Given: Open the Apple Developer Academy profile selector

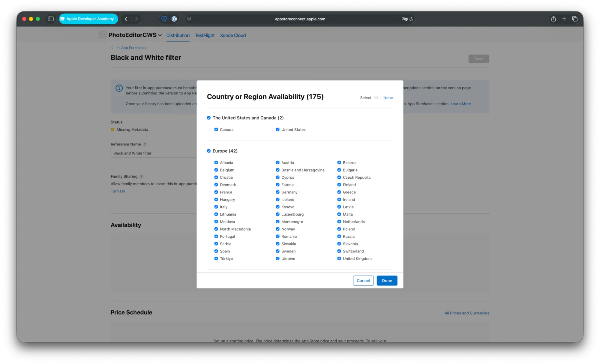Looking at the screenshot, I should (x=88, y=19).
